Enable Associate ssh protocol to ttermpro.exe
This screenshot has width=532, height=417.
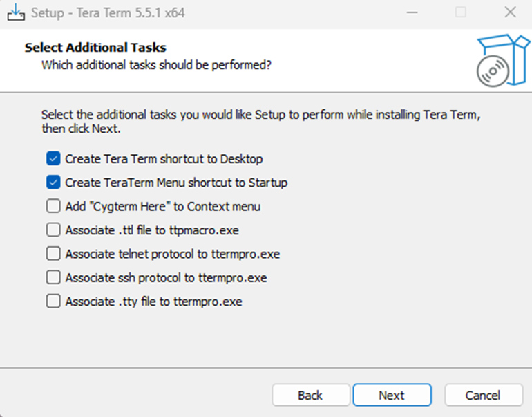53,278
